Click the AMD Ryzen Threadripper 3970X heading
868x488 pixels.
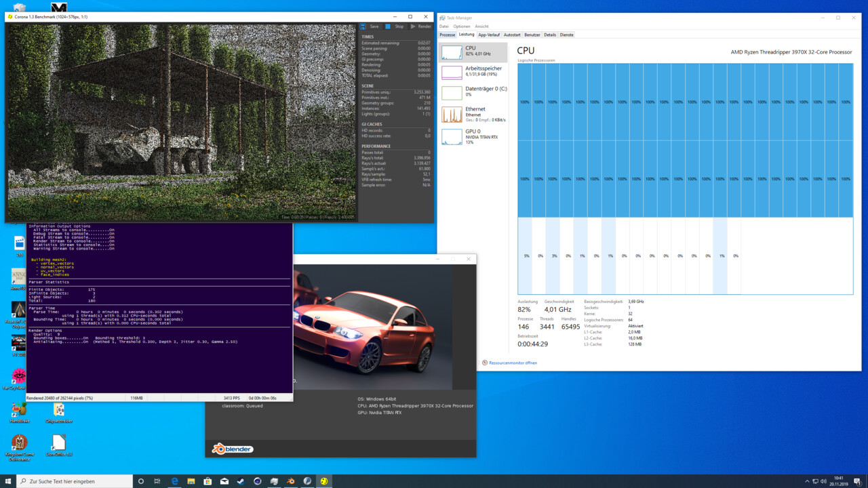791,52
